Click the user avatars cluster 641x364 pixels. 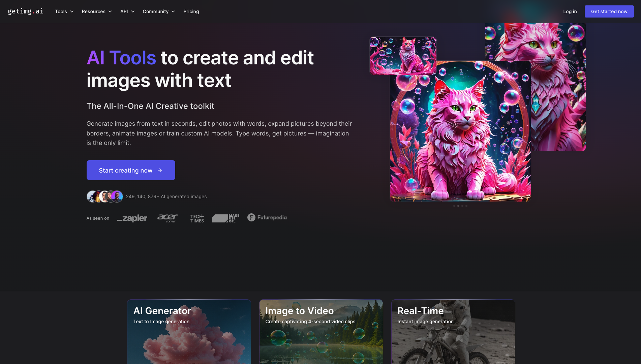tap(105, 196)
